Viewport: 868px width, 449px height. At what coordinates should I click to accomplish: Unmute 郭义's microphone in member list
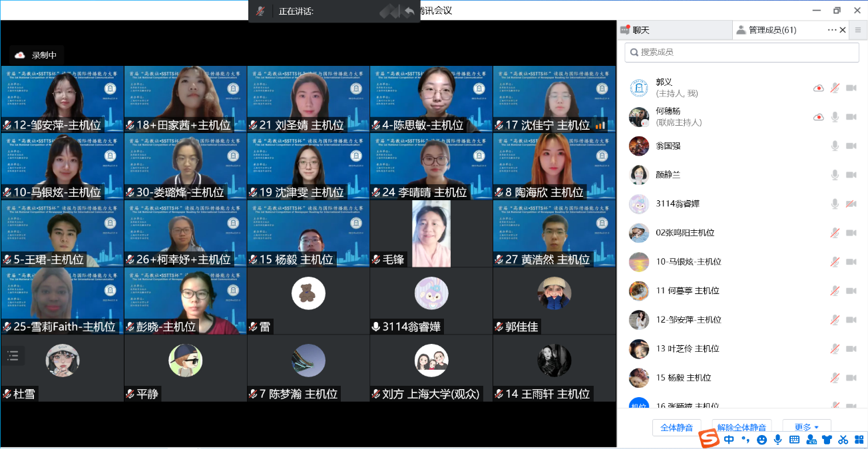[835, 88]
